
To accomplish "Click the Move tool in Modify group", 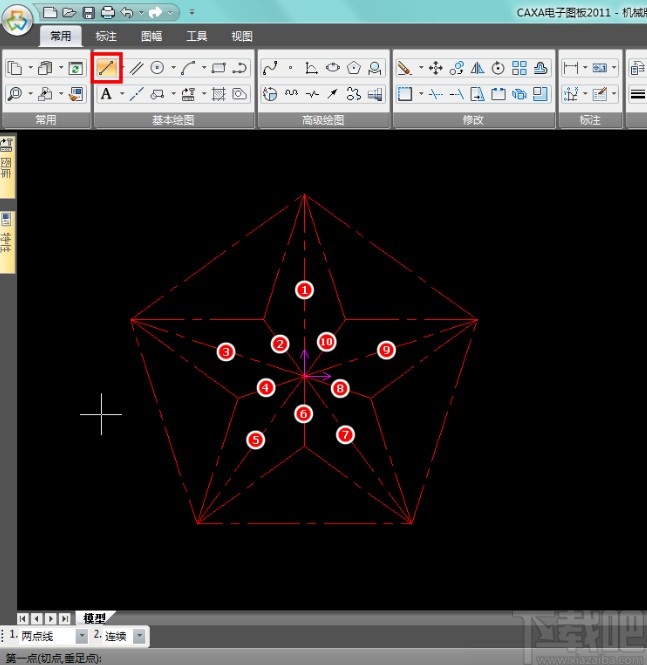I will click(435, 68).
